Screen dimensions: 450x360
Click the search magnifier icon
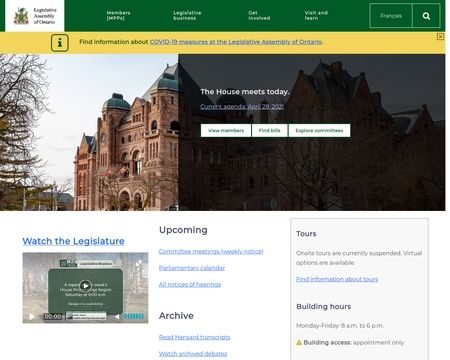coord(426,16)
